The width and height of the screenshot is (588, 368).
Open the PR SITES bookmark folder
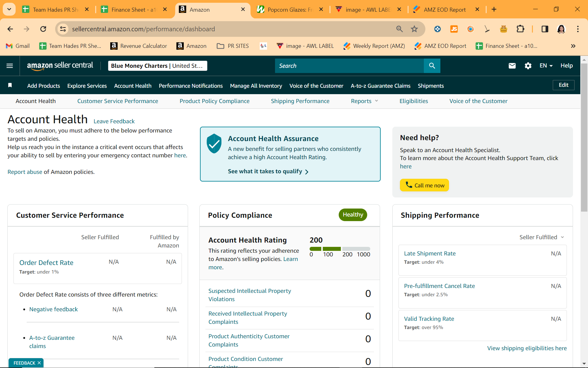(233, 46)
